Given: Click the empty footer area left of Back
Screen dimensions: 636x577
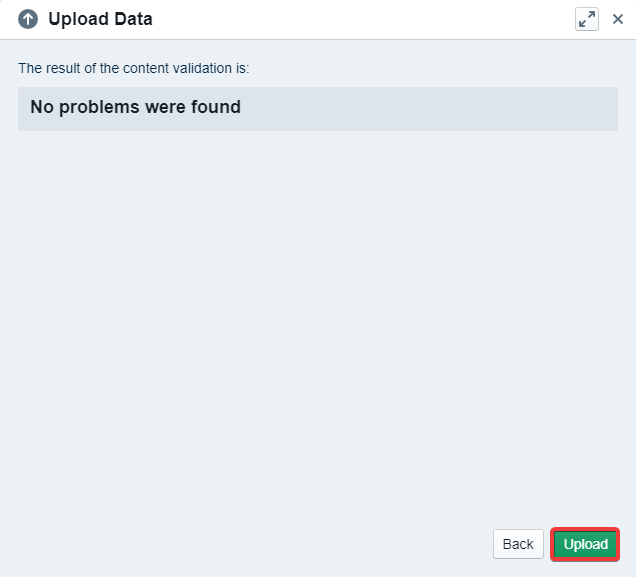Looking at the screenshot, I should tap(250, 544).
